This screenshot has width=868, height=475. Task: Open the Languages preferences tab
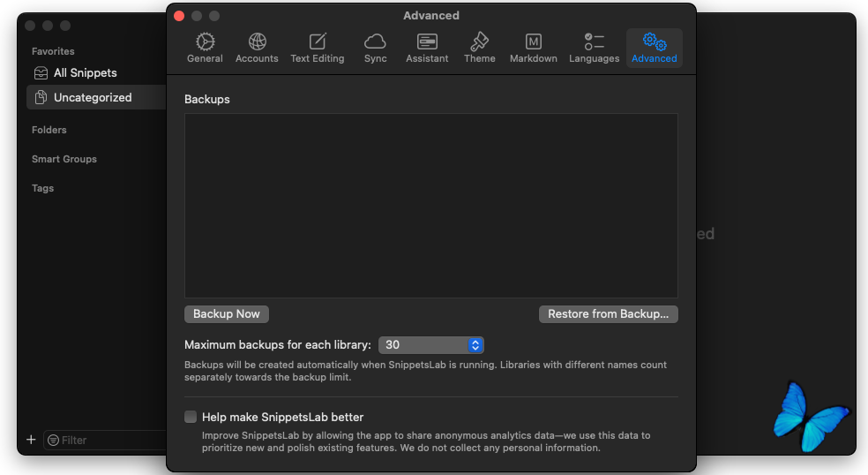coord(594,48)
